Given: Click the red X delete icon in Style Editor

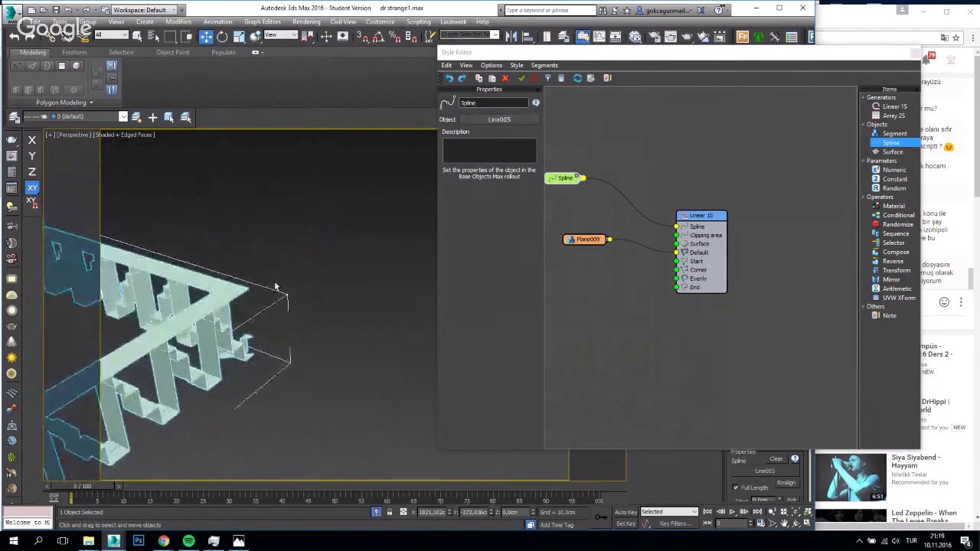Looking at the screenshot, I should click(505, 78).
